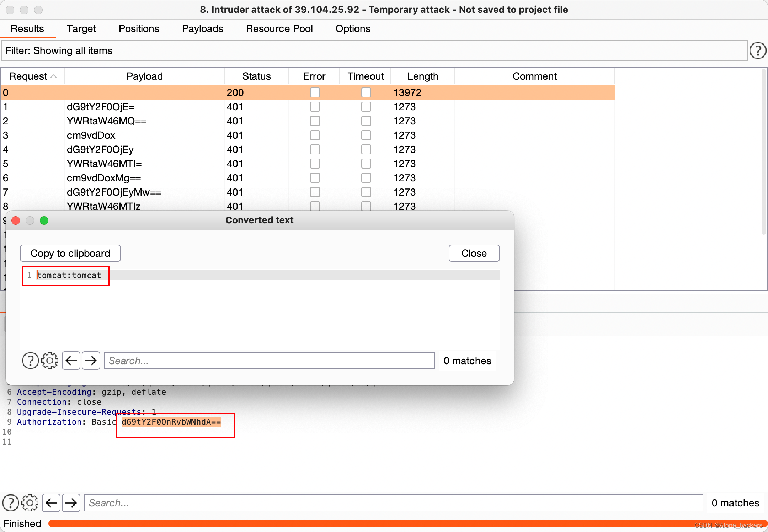Toggle the Error checkbox for request 5

(x=315, y=164)
